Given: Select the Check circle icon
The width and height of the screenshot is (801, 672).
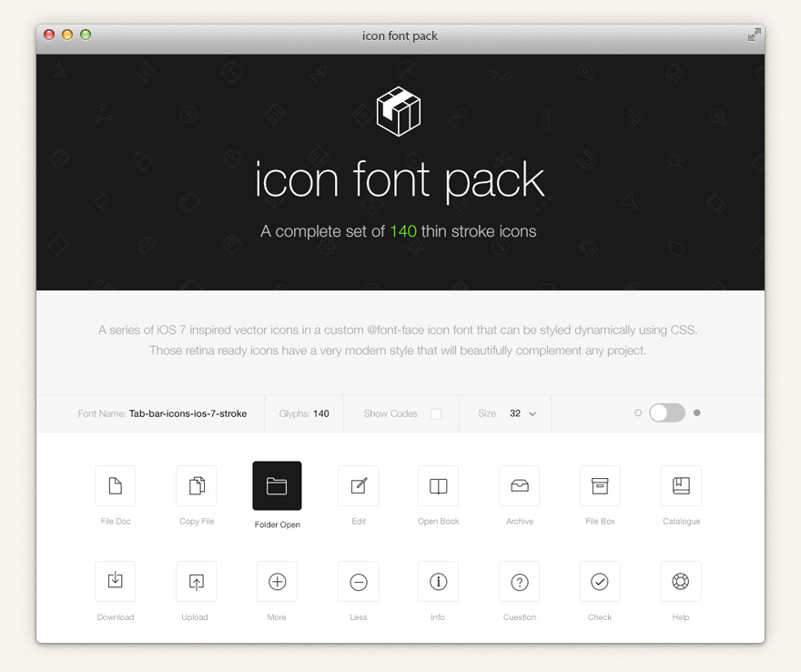Looking at the screenshot, I should click(600, 581).
